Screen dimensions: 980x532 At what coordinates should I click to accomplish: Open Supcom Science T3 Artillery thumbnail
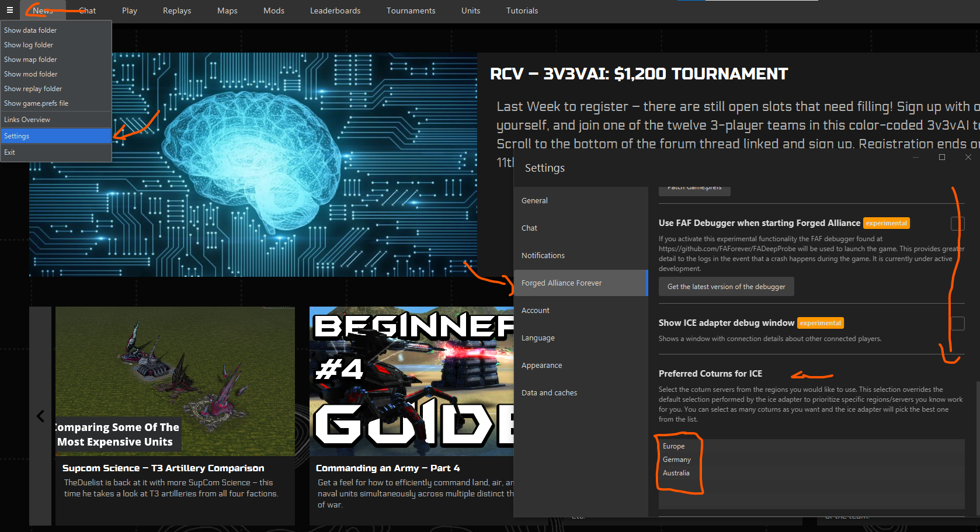coord(175,381)
